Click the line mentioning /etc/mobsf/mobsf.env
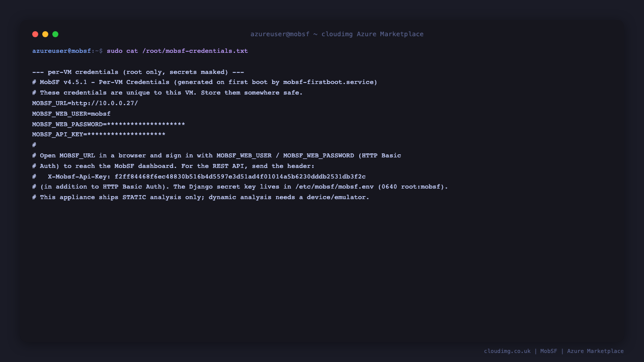 coord(240,187)
